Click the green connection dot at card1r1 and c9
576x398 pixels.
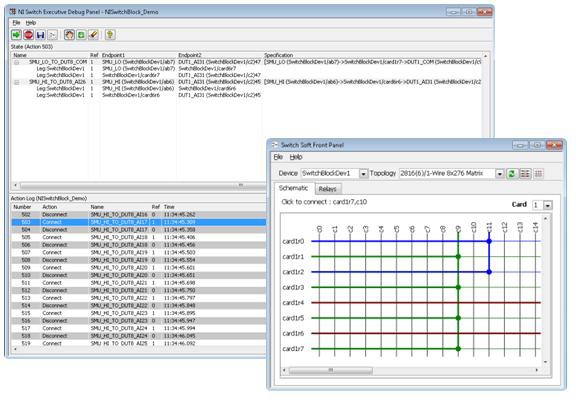pos(458,257)
